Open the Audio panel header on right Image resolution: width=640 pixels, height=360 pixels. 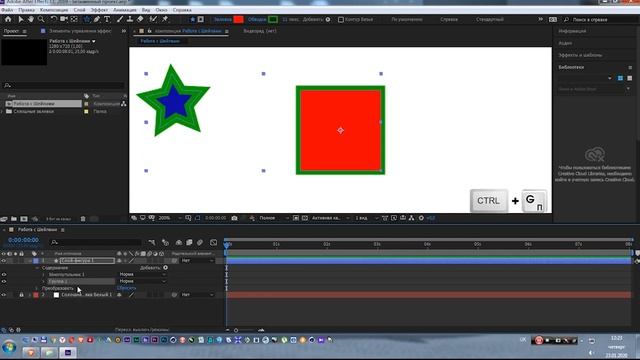pyautogui.click(x=565, y=43)
